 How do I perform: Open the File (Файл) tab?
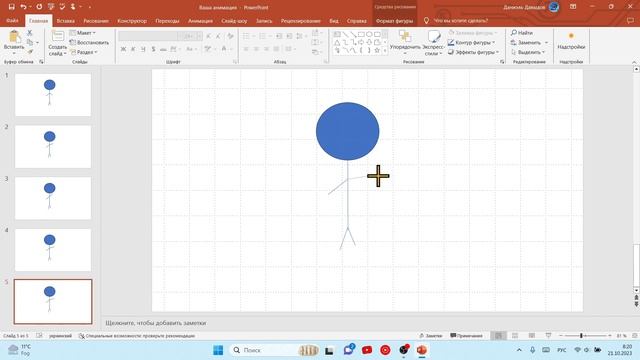12,20
